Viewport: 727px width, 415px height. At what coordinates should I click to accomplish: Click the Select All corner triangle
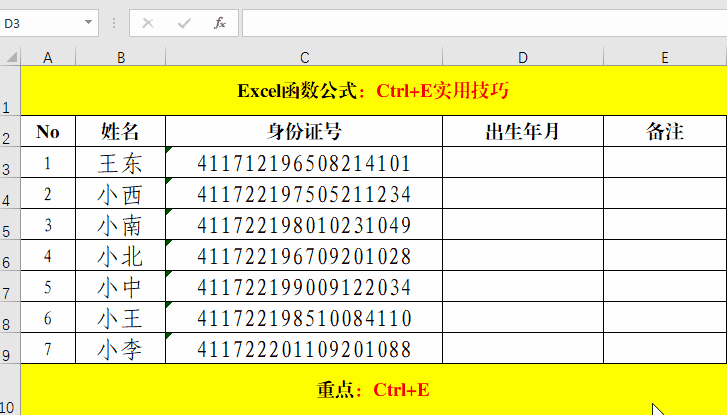tap(12, 57)
